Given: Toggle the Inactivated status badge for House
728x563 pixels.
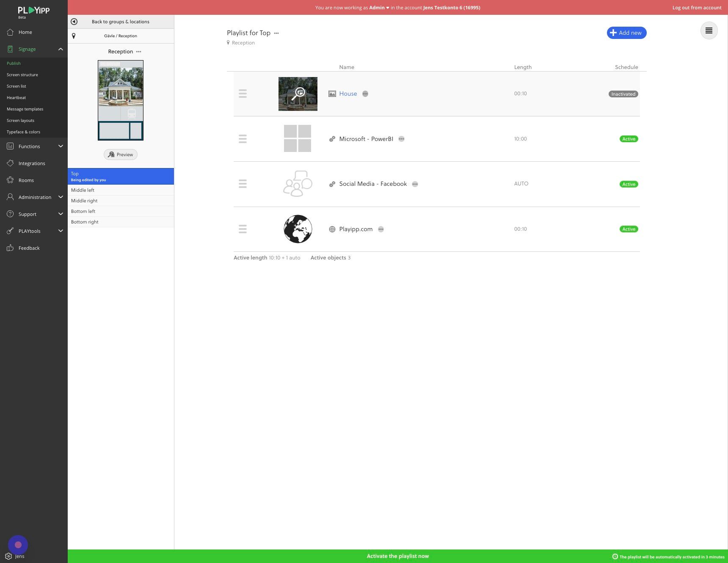Looking at the screenshot, I should pos(623,94).
